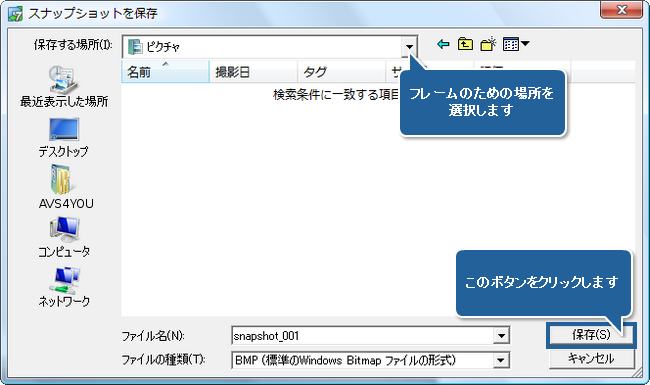The width and height of the screenshot is (650, 385).
Task: Select the BMP file type combo box
Action: tap(370, 360)
